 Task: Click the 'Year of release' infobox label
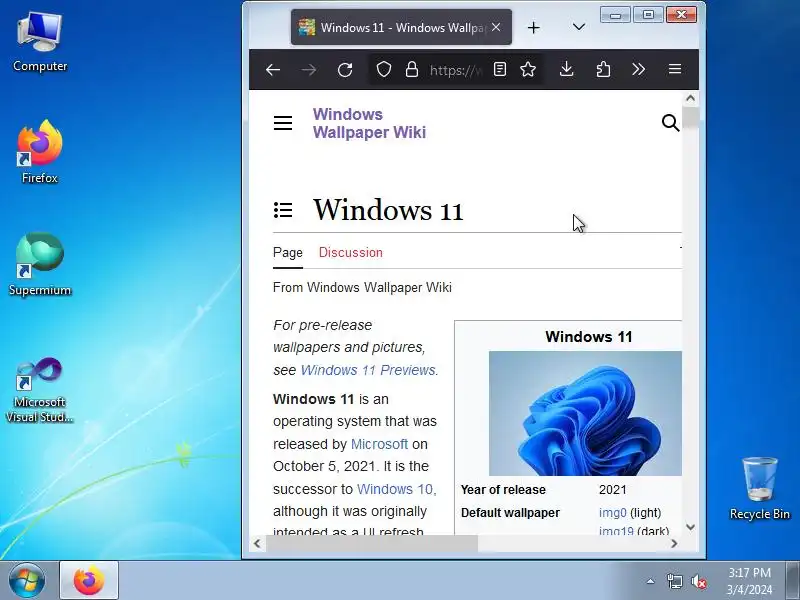pos(503,490)
